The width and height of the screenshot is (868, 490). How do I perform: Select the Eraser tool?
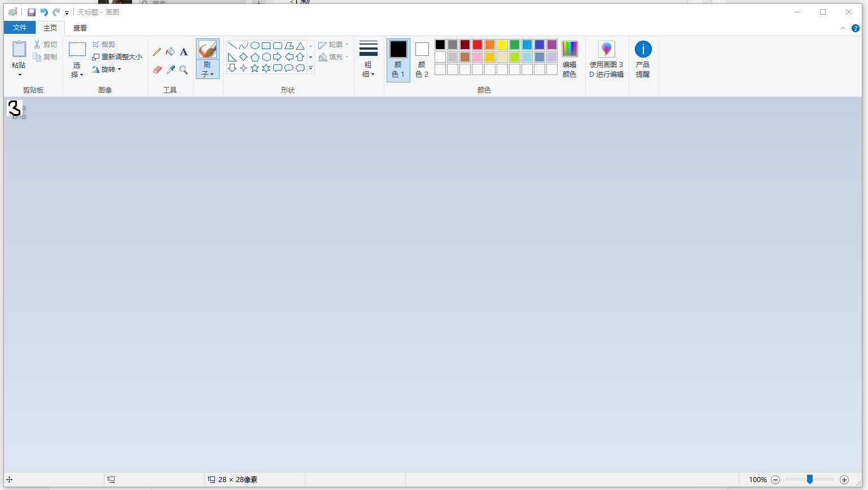click(157, 70)
